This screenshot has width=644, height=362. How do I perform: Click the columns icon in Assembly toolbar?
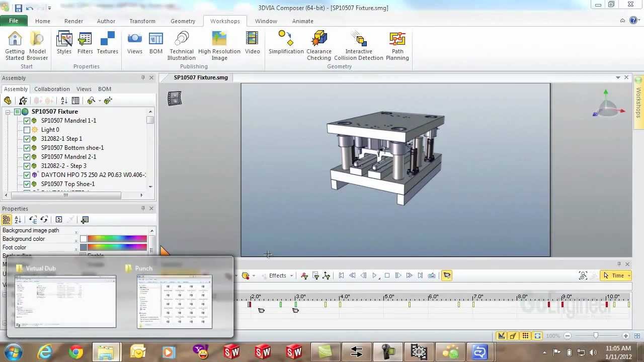pyautogui.click(x=75, y=101)
